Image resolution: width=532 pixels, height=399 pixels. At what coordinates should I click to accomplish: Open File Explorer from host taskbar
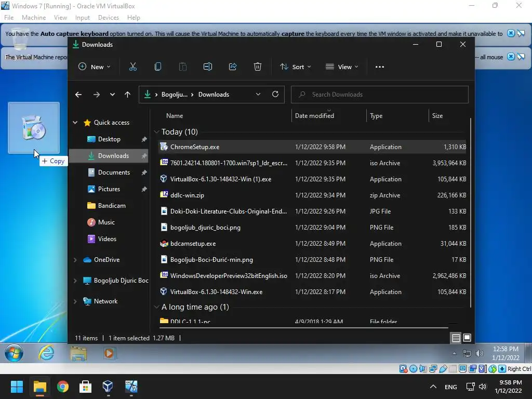click(x=39, y=387)
